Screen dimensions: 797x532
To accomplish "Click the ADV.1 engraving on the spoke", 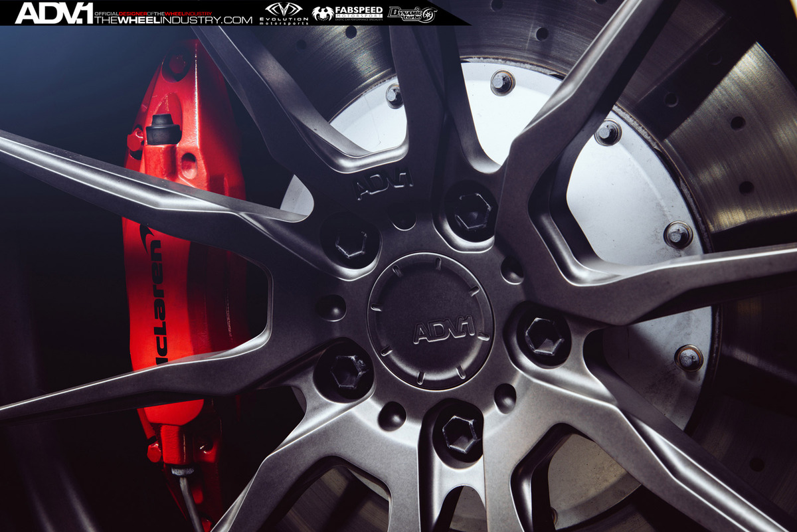I will coord(383,185).
